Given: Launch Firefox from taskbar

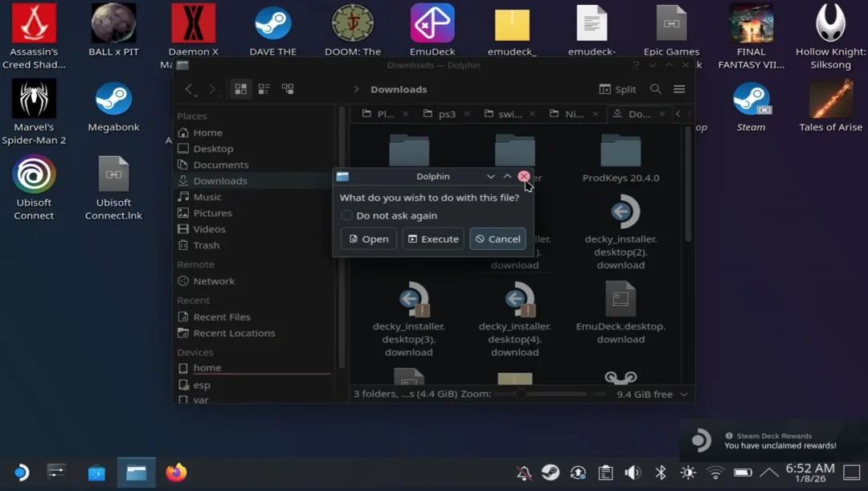Looking at the screenshot, I should click(x=176, y=473).
